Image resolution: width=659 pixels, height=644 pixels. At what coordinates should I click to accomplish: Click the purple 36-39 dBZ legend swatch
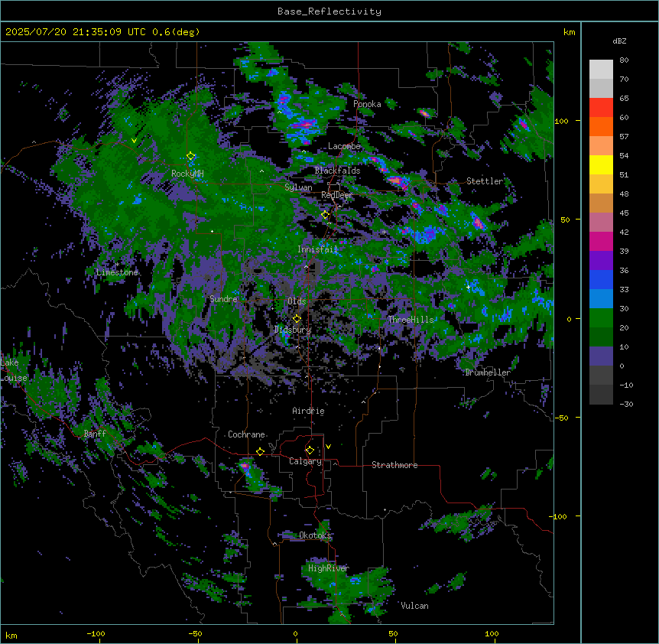[601, 260]
